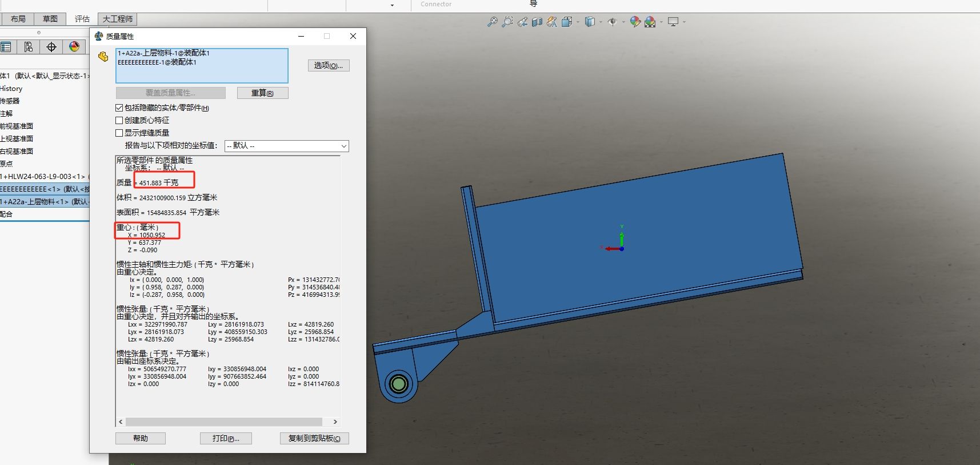Click the horizontal scrollbar in results pane
Viewport: 980px width, 465px height.
[223, 422]
